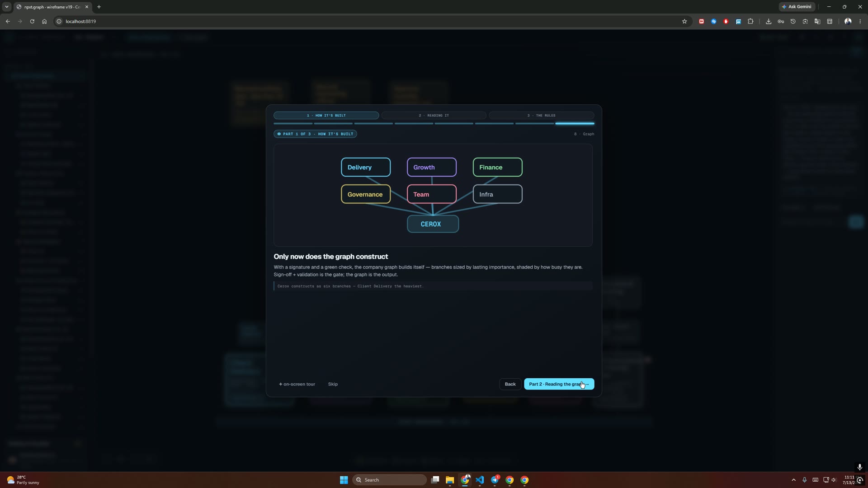
Task: Open password manager key icon
Action: pyautogui.click(x=781, y=21)
